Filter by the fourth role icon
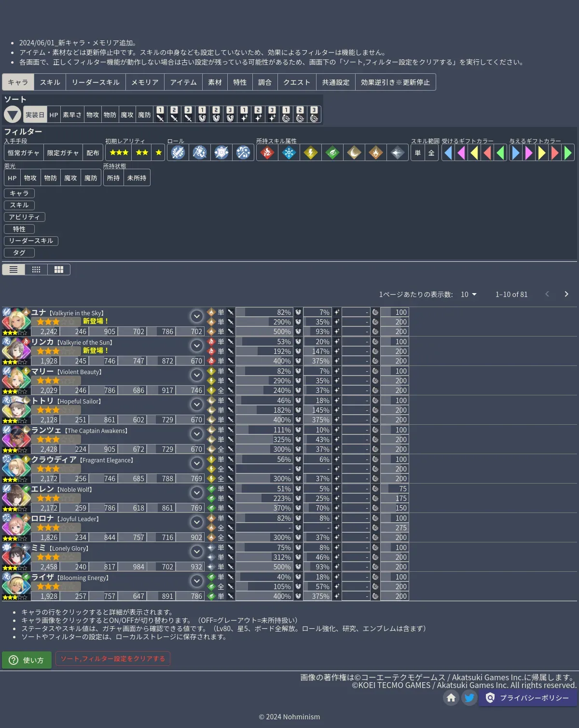The image size is (579, 728). pos(243,153)
